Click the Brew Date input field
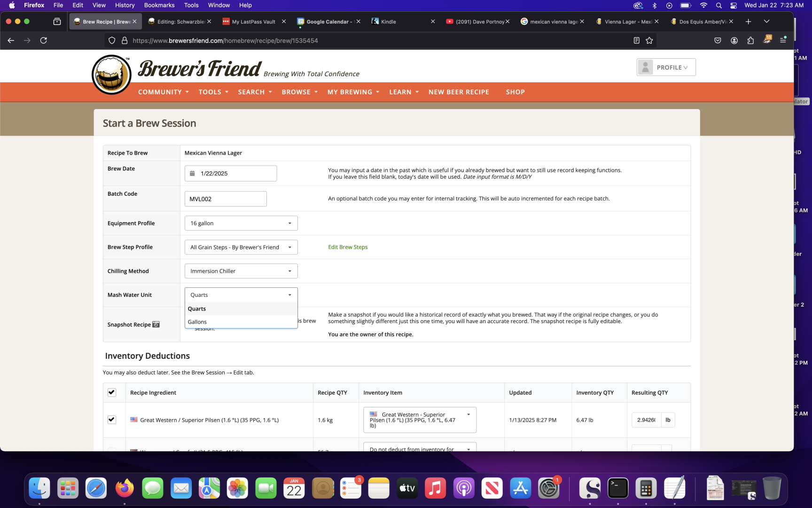Screen dimensions: 812x508 tap(231, 173)
